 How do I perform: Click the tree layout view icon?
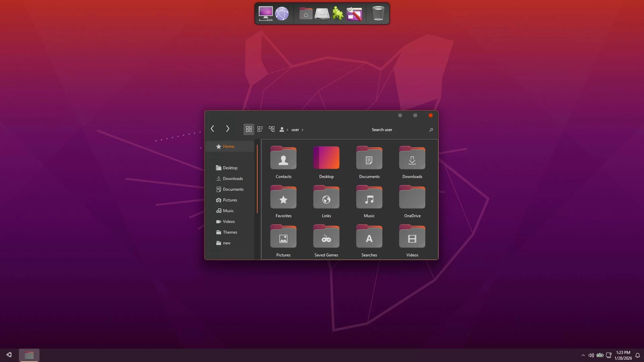tap(272, 129)
